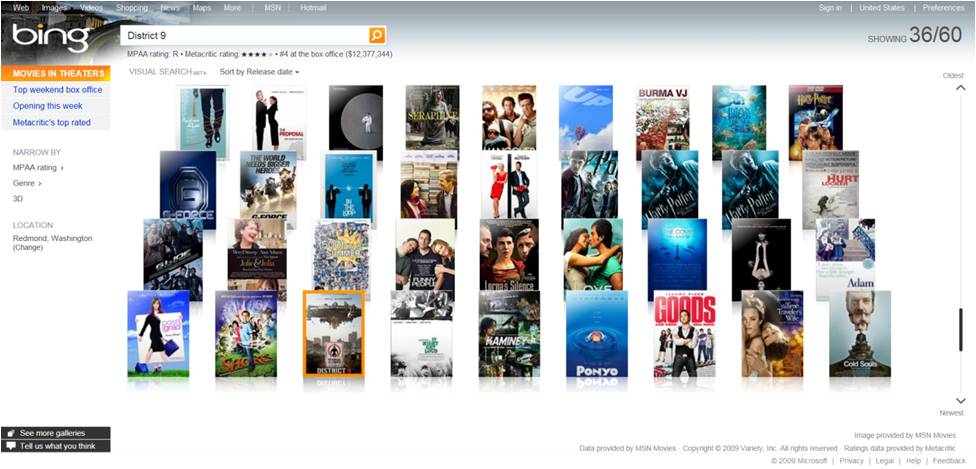The width and height of the screenshot is (976, 469).
Task: Select the Cold Souls movie poster
Action: [x=860, y=333]
